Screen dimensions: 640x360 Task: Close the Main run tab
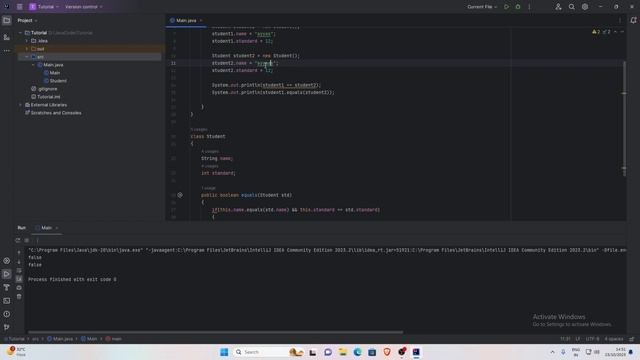tap(57, 228)
